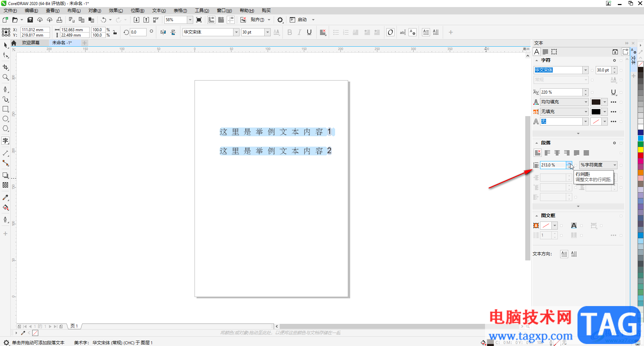
Task: Open zoom level 58% dropdown
Action: 190,20
